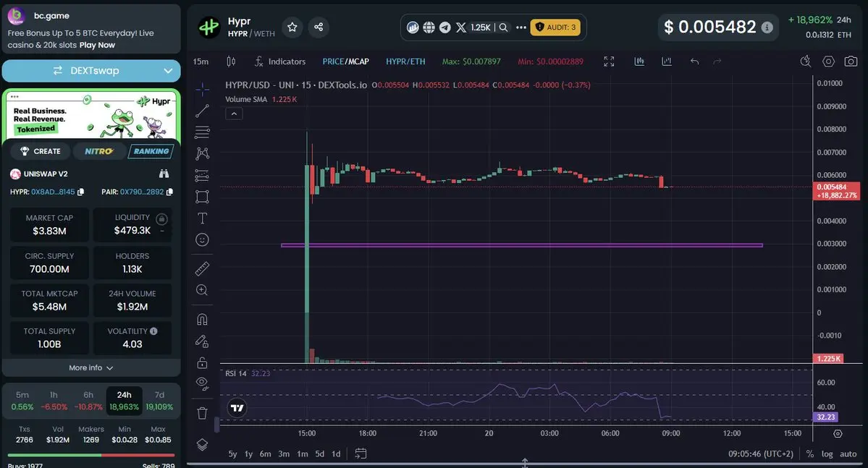This screenshot has width=868, height=468.
Task: Select the 5m stats tab
Action: point(22,401)
